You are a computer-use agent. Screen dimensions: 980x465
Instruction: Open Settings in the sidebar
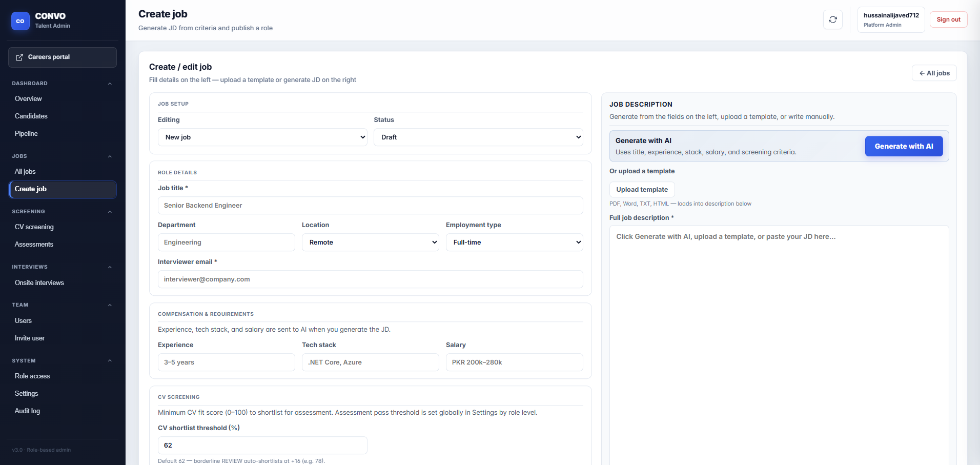[63, 393]
